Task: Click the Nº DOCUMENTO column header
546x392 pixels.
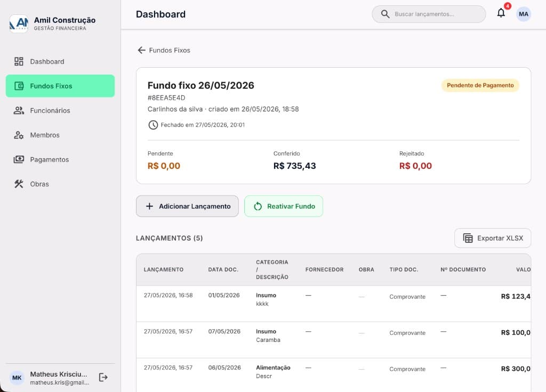Action: click(463, 269)
